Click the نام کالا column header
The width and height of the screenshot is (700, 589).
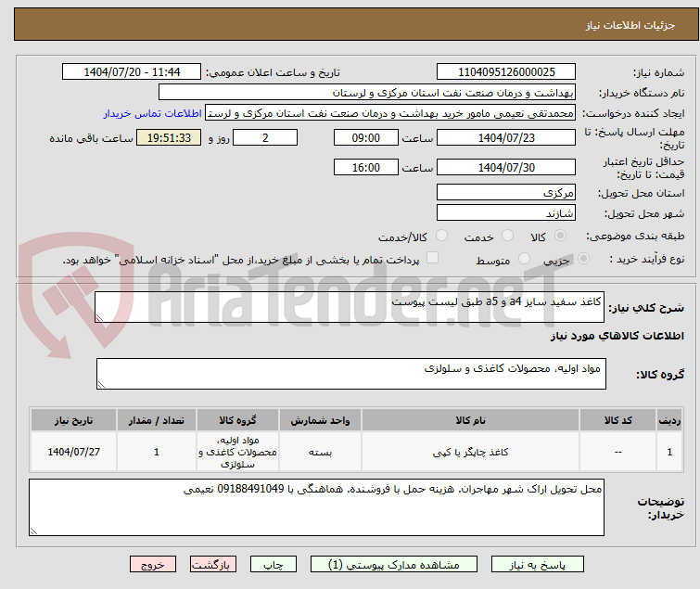point(471,420)
